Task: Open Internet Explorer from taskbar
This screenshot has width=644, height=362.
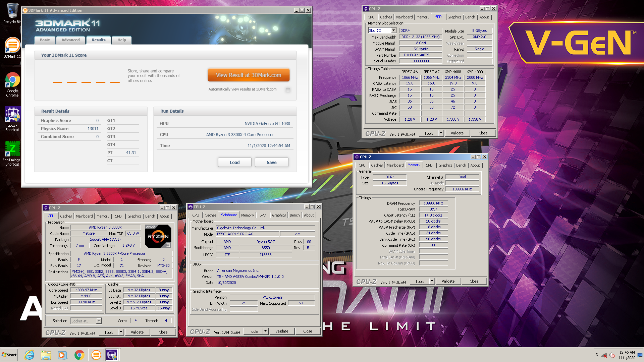Action: click(x=30, y=355)
